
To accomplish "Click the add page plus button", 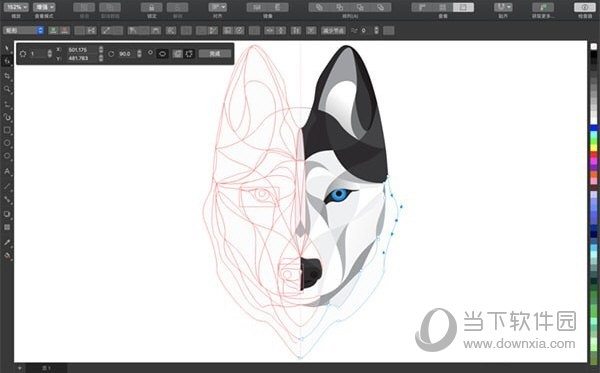I will pos(20,368).
